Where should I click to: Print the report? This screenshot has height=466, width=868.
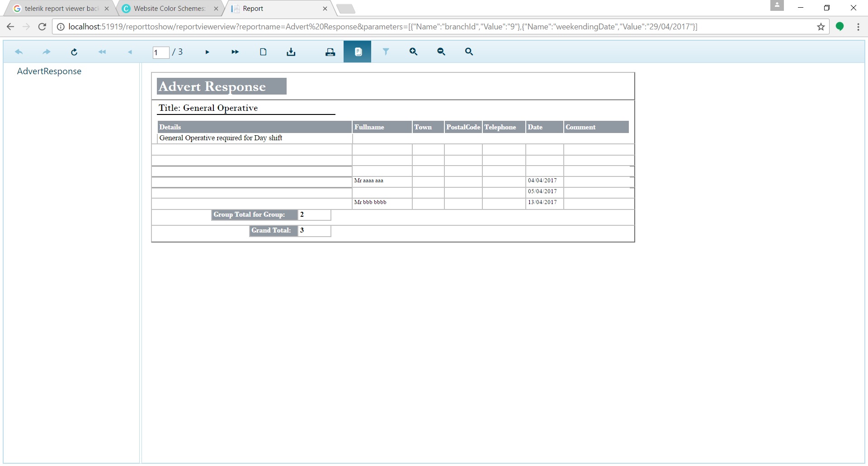330,52
